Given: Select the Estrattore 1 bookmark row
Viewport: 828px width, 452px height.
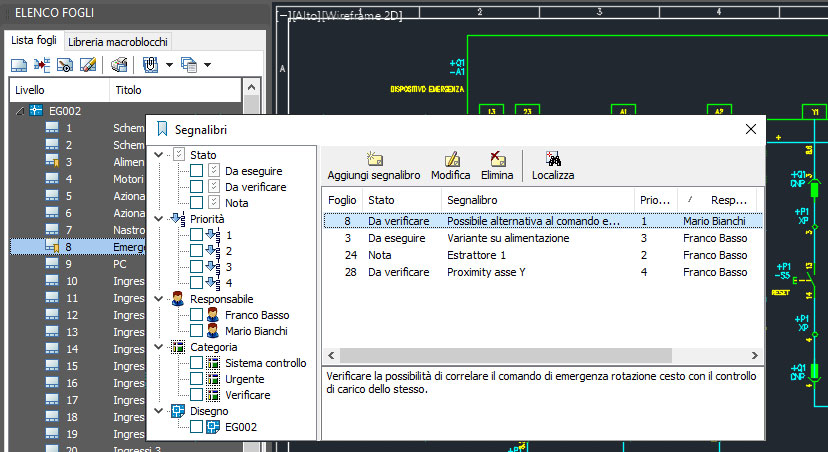Looking at the screenshot, I should pos(477,255).
